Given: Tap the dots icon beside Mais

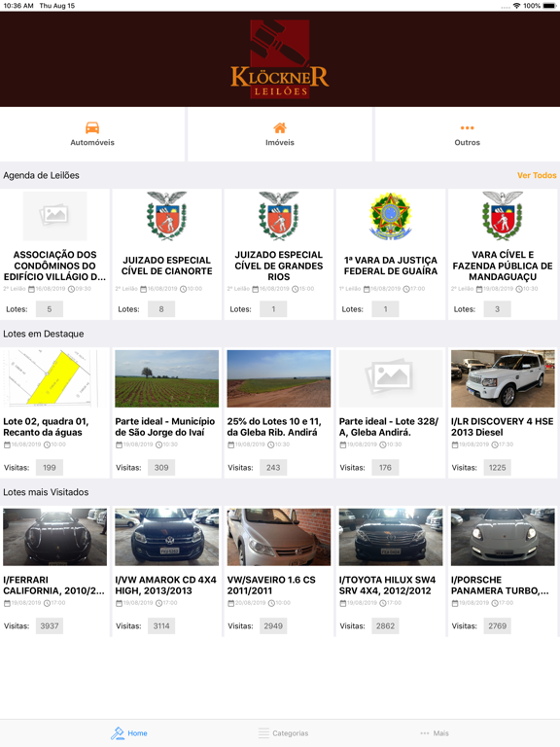Looking at the screenshot, I should pyautogui.click(x=424, y=733).
